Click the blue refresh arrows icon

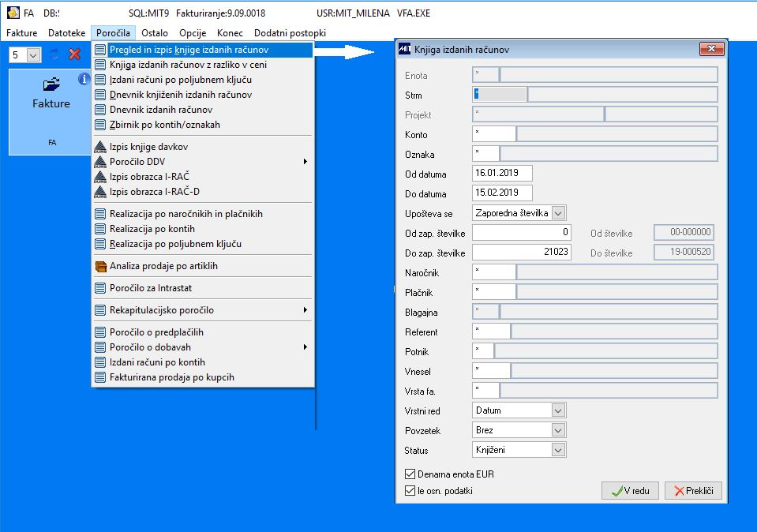coord(54,54)
